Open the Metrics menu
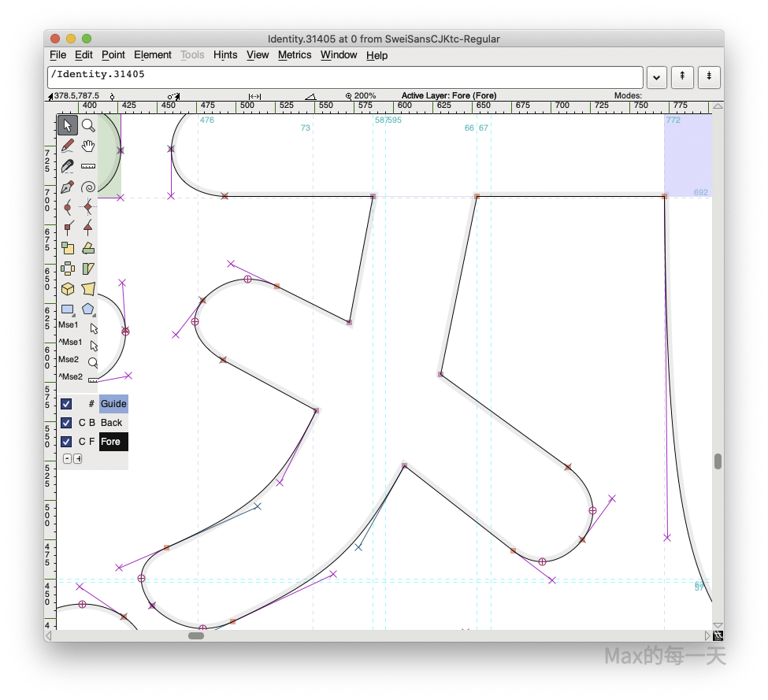The image size is (768, 700). (295, 55)
